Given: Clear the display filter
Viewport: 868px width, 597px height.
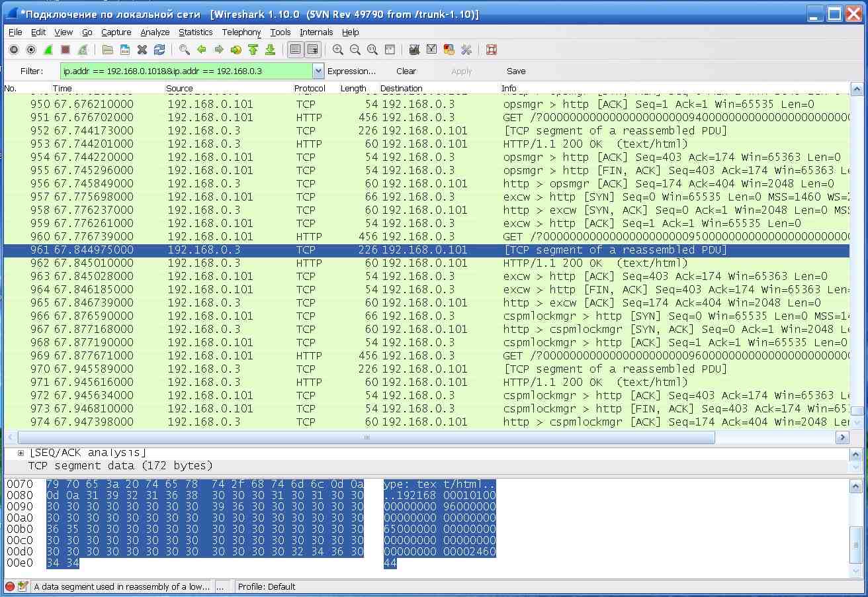Looking at the screenshot, I should (x=406, y=71).
